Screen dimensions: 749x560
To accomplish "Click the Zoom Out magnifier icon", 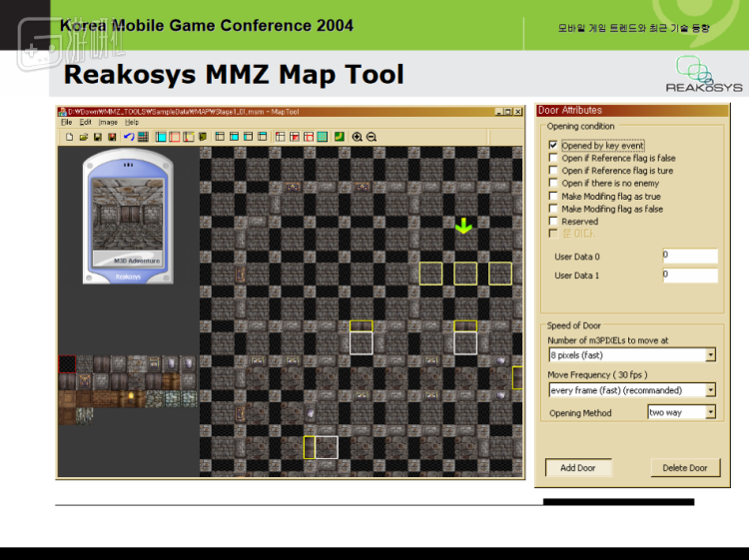I will click(x=372, y=137).
